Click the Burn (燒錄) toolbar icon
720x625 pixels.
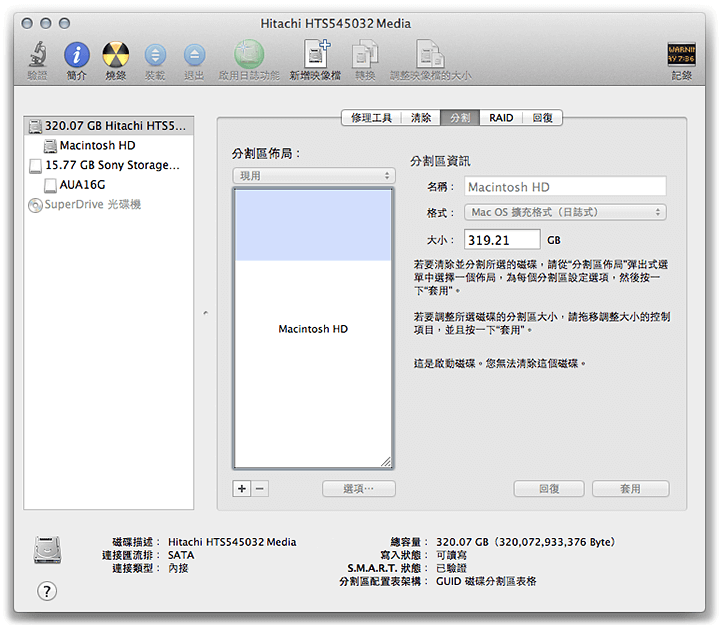[115, 55]
